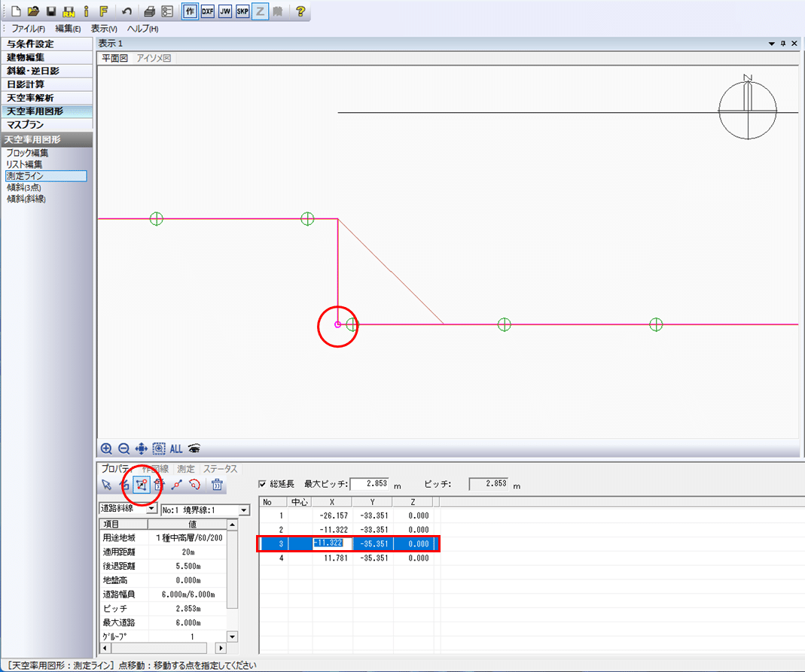This screenshot has height=672, width=805.
Task: Select the 日影計算 sidebar section
Action: [47, 84]
